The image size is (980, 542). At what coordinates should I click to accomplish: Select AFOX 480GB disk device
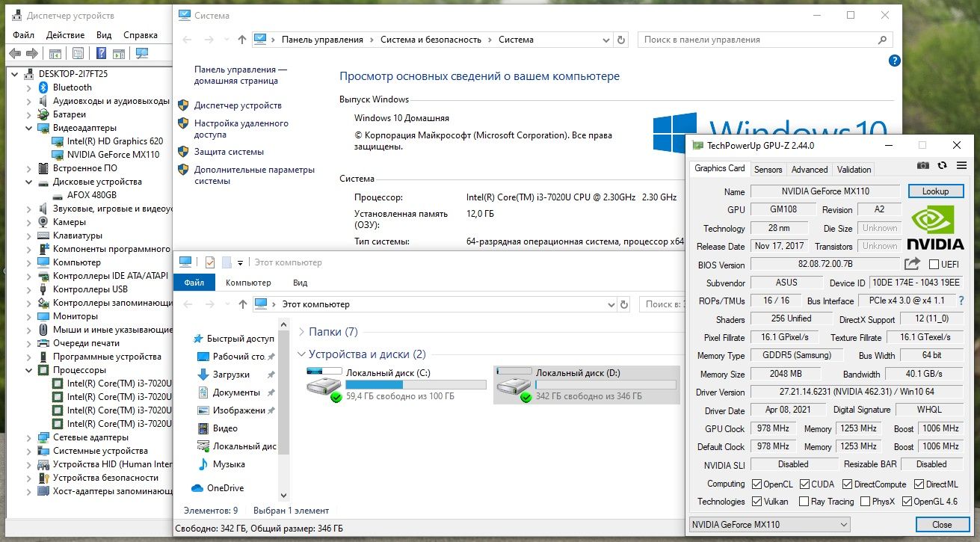[91, 195]
